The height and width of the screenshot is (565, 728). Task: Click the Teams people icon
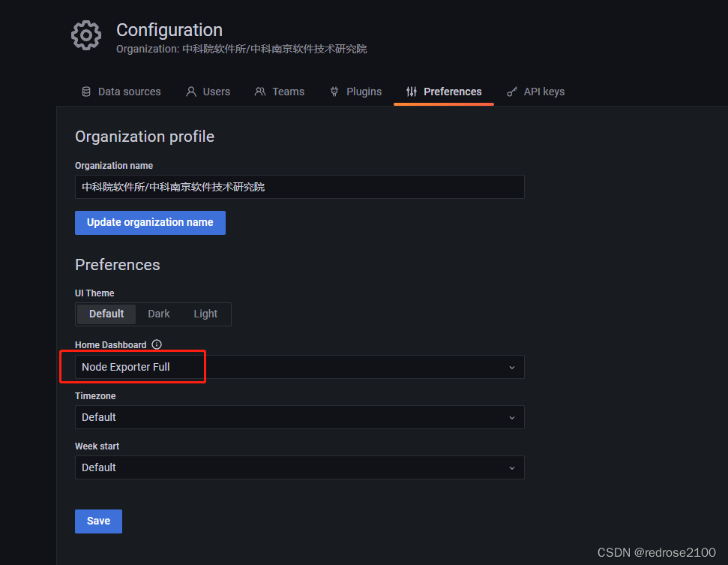click(x=260, y=92)
